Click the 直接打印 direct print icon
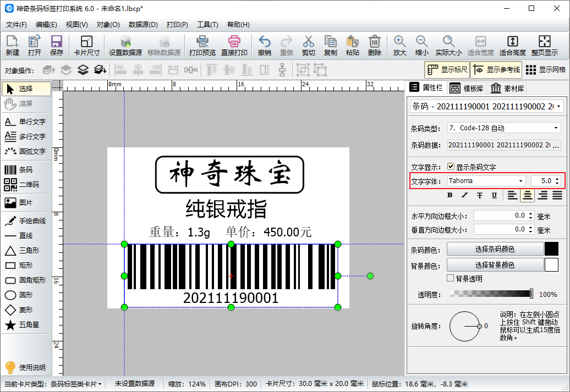This screenshot has height=392, width=570. (x=234, y=46)
